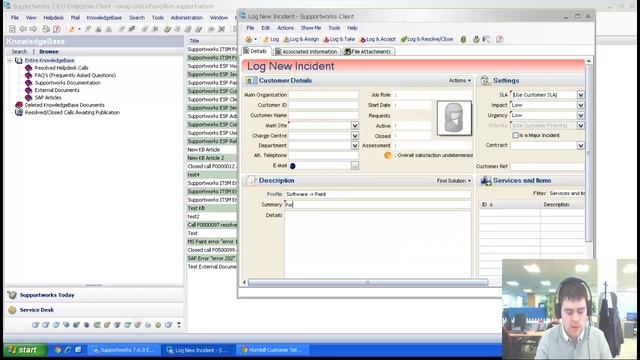640x360 pixels.
Task: Open the Charge Centre dropdown
Action: click(355, 136)
